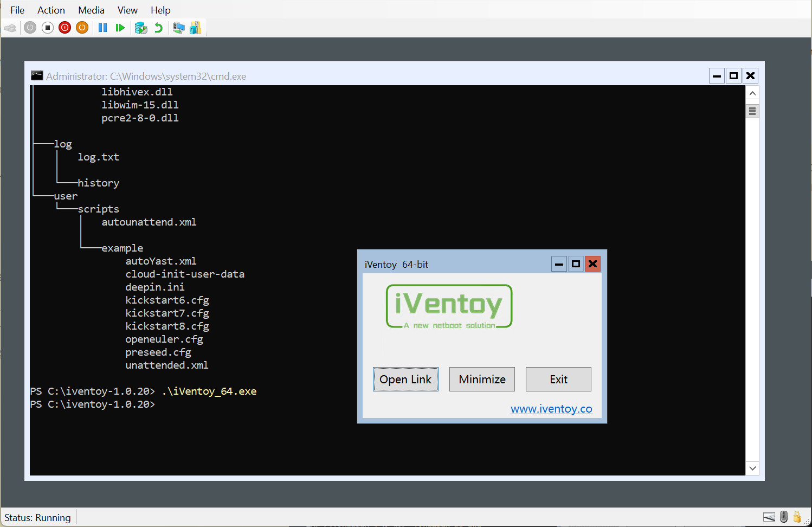Click the Share toolbar icon with the zipped folder
The image size is (812, 527).
tap(196, 28)
